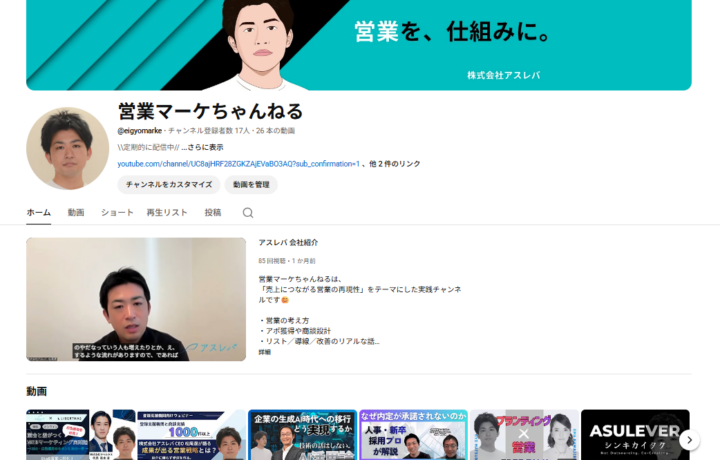Image resolution: width=720 pixels, height=460 pixels.
Task: Open the 企業の生成AI時代への移行 video thumbnail
Action: click(302, 434)
